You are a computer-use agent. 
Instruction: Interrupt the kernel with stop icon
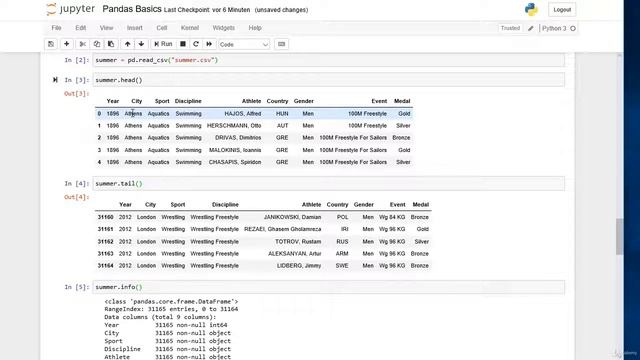click(183, 44)
